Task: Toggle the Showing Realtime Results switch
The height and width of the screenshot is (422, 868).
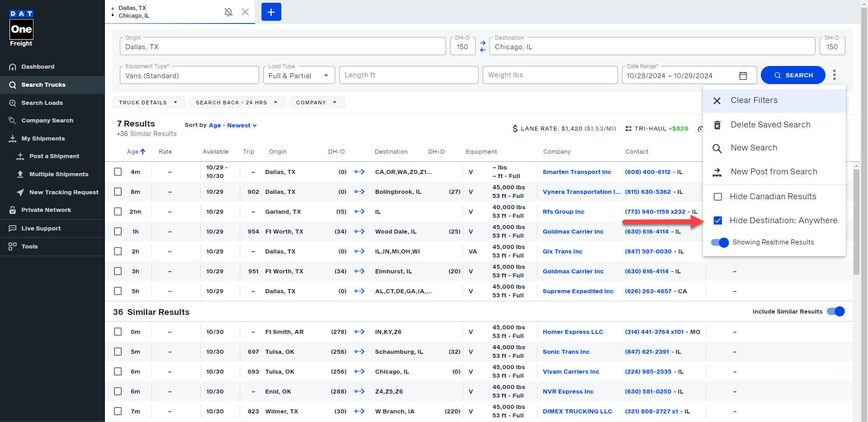Action: click(720, 242)
